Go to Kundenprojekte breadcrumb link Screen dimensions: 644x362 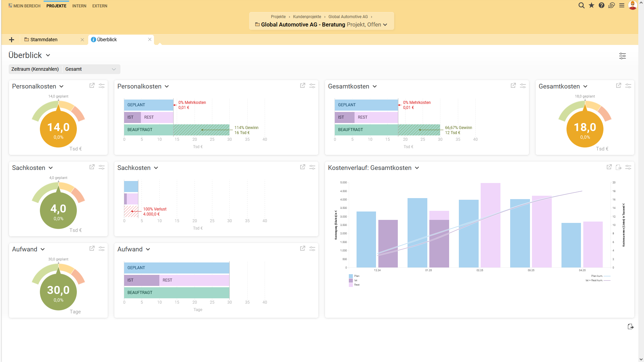(307, 17)
